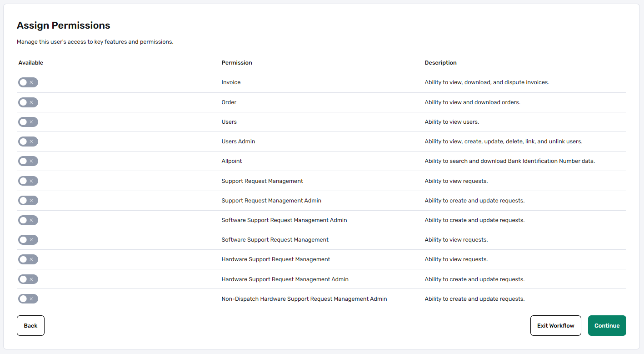Screen dimensions: 644x354
Task: Select the Non-Dispatch Hardware Support Request Management Admin label
Action: tap(304, 299)
